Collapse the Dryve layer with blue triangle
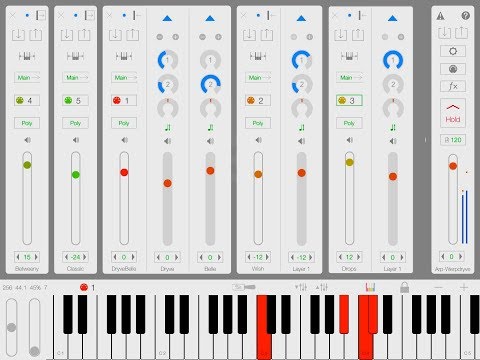Screen dimensions: 480x360 pyautogui.click(x=167, y=18)
